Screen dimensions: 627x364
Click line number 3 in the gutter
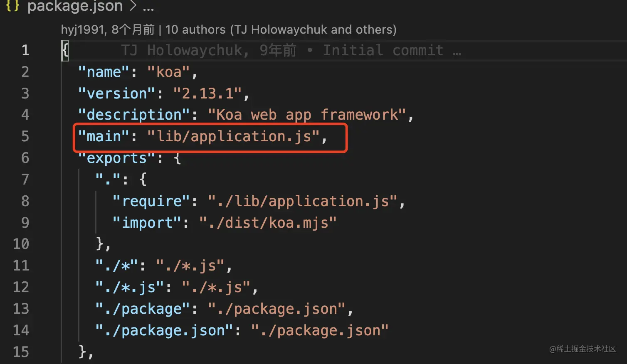pyautogui.click(x=25, y=93)
